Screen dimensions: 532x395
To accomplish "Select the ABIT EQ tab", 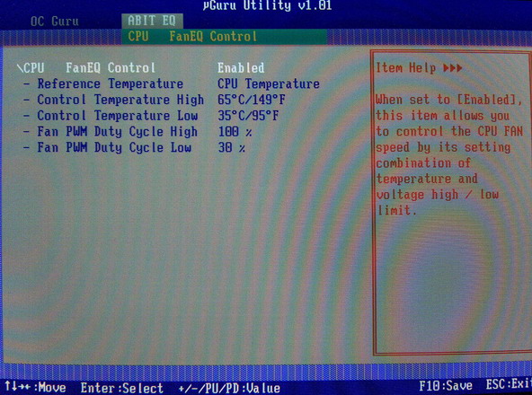I will (152, 21).
